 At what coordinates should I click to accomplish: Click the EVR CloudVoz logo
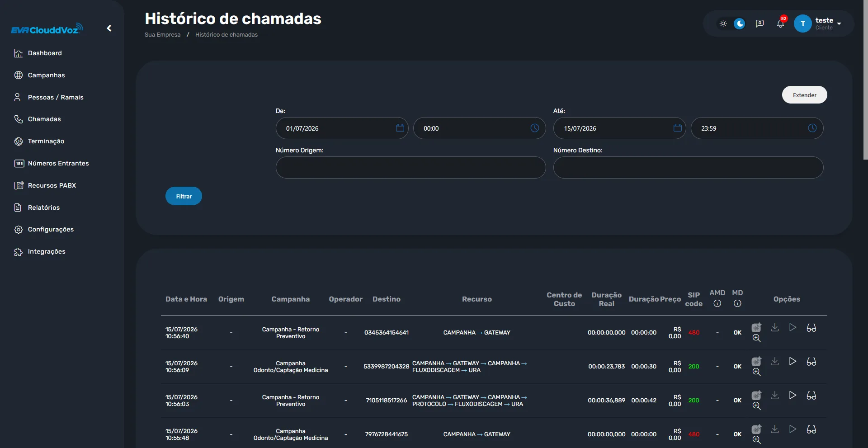click(x=47, y=29)
